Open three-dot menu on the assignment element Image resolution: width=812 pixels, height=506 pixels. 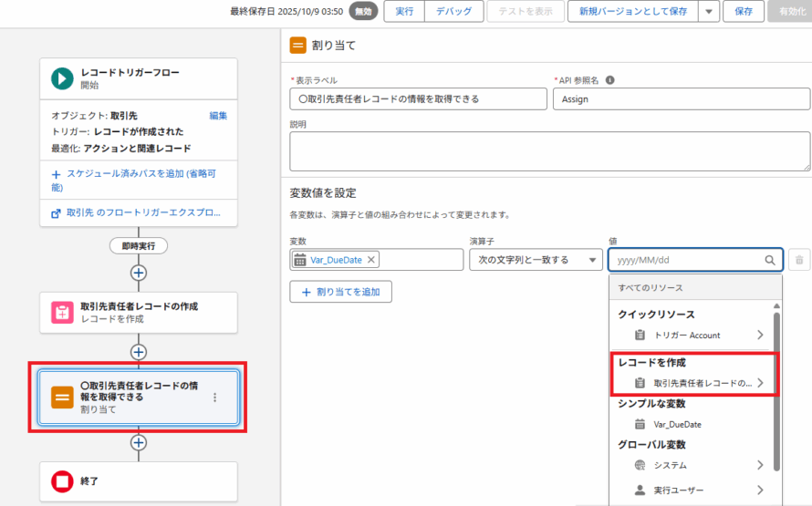(x=215, y=398)
